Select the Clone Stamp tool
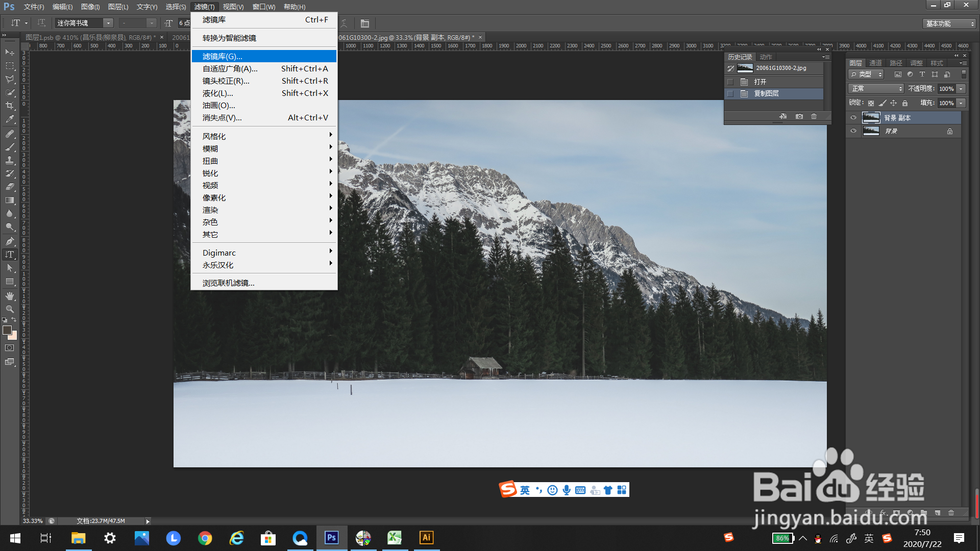The height and width of the screenshot is (551, 980). point(10,160)
